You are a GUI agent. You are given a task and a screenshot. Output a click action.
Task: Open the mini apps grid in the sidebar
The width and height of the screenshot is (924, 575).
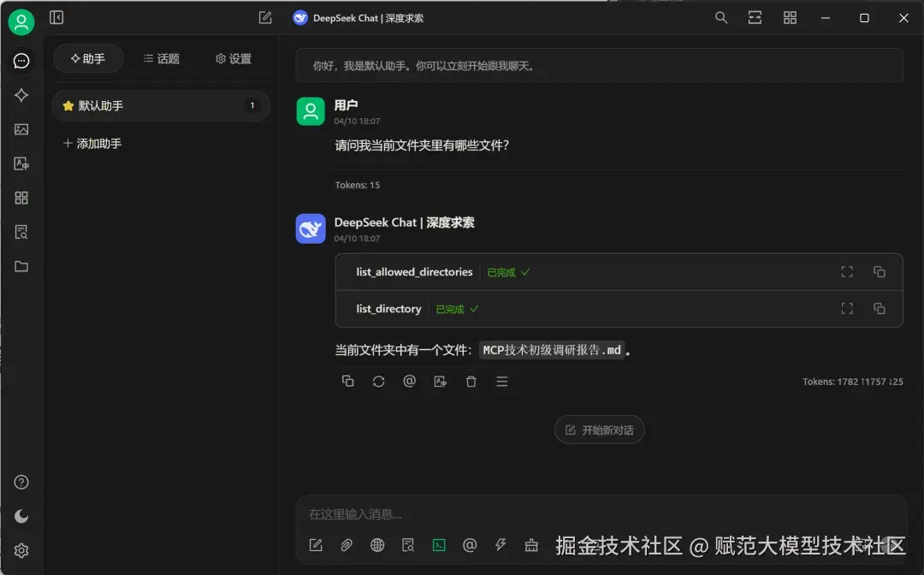(21, 198)
